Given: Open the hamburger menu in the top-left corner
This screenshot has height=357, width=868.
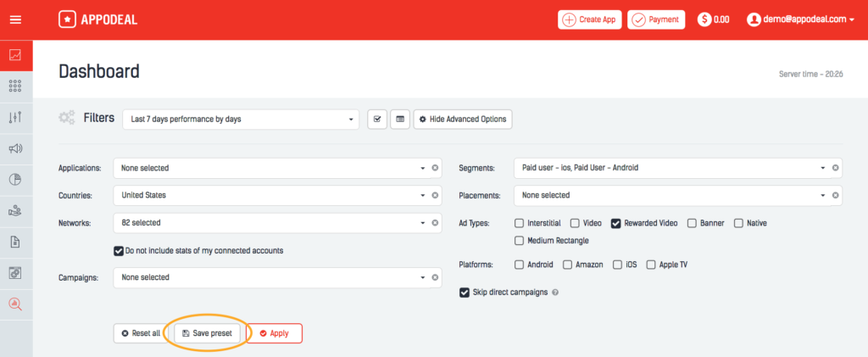Looking at the screenshot, I should tap(15, 20).
